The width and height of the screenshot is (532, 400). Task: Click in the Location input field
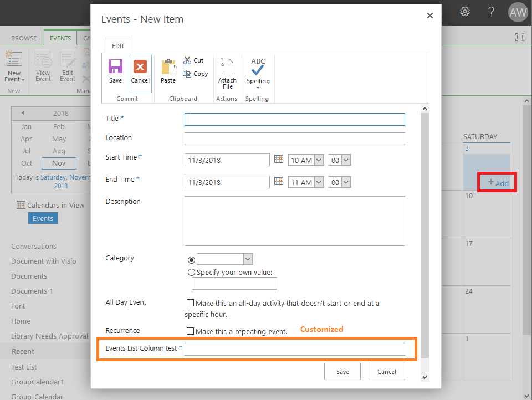pos(294,139)
